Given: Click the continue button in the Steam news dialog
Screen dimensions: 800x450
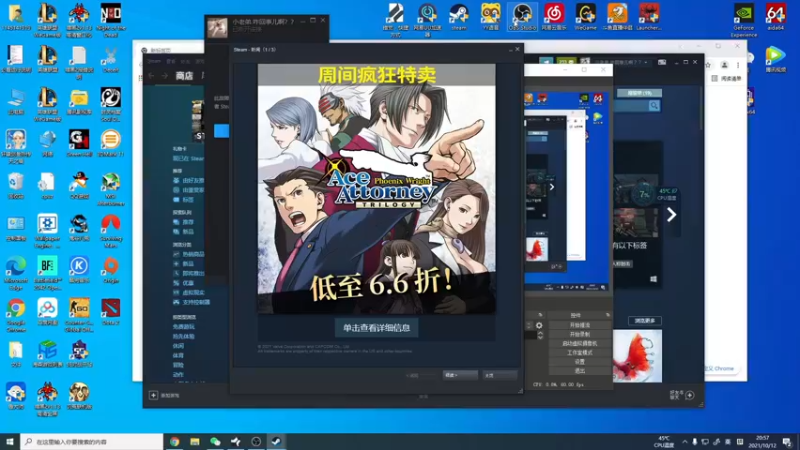Looking at the screenshot, I should (x=460, y=375).
